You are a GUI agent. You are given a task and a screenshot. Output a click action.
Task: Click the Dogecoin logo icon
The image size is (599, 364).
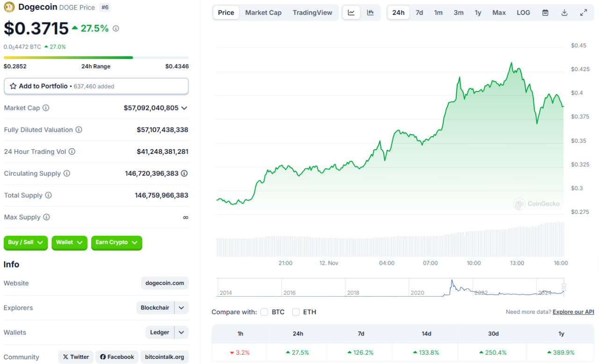pyautogui.click(x=9, y=7)
